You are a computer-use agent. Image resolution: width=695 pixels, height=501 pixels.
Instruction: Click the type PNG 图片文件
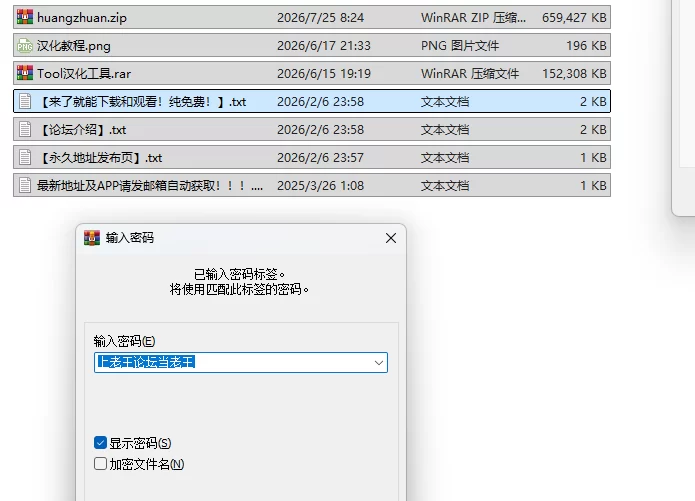(460, 46)
